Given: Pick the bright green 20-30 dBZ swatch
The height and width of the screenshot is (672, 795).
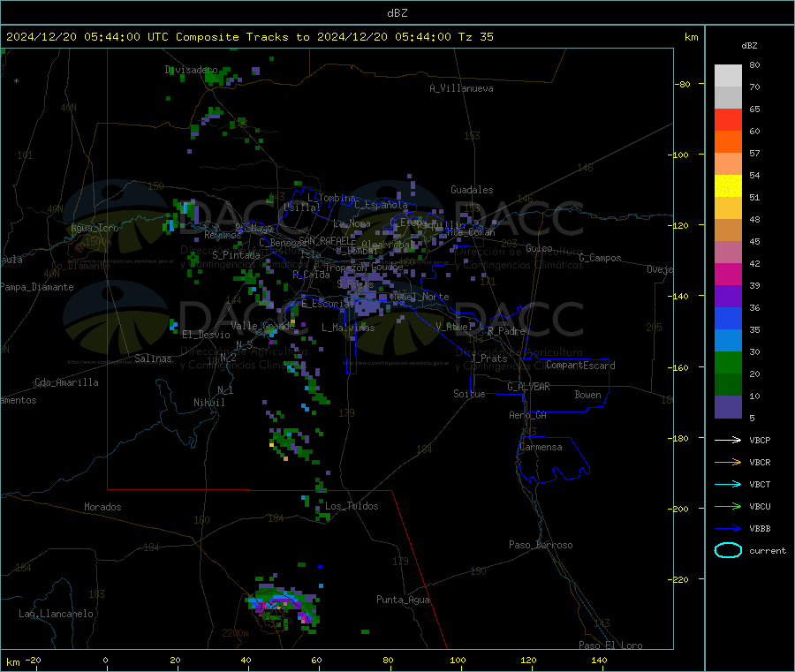Looking at the screenshot, I should pos(728,362).
